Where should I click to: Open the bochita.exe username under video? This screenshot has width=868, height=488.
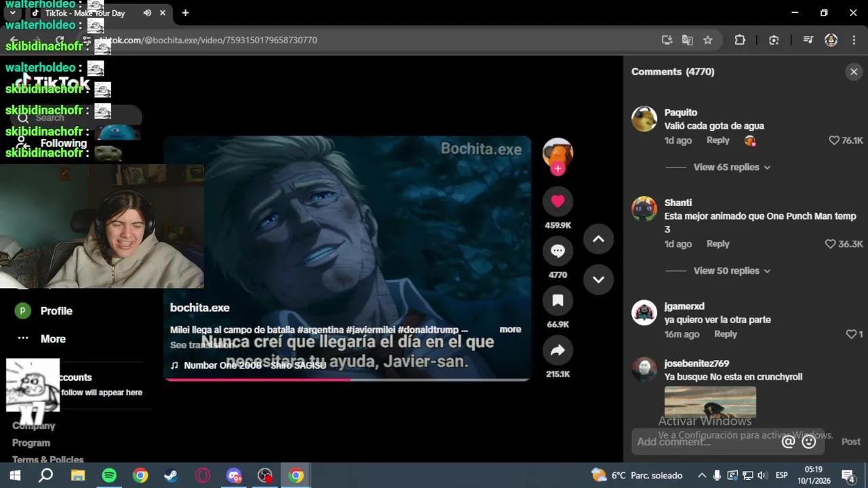point(199,308)
